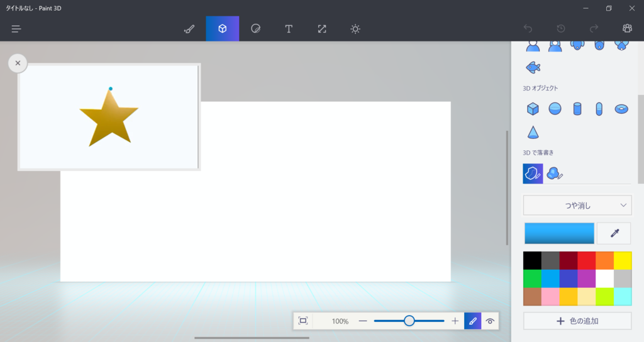Pick the purple palette color
This screenshot has width=644, height=342.
pos(586,279)
